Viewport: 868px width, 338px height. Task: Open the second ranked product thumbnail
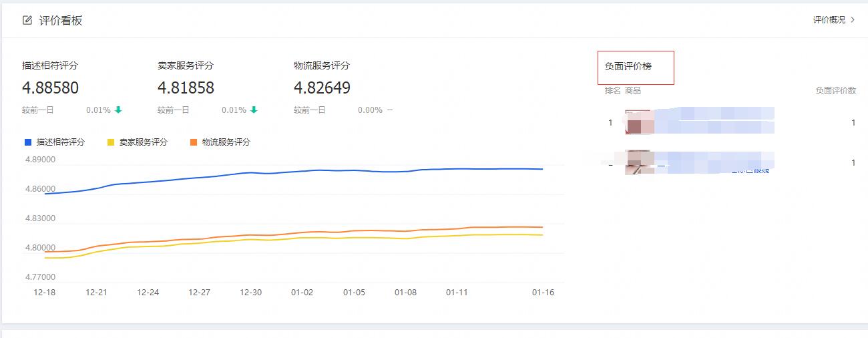tap(638, 162)
